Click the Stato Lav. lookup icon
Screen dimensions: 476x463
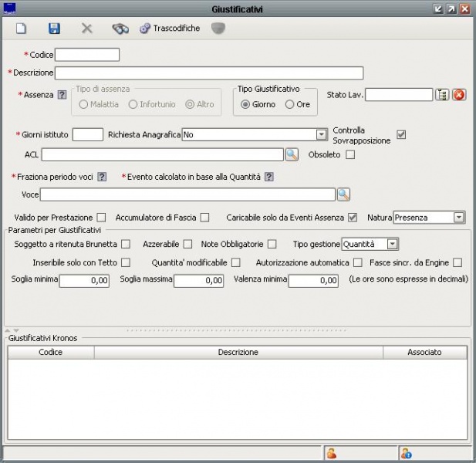(442, 94)
